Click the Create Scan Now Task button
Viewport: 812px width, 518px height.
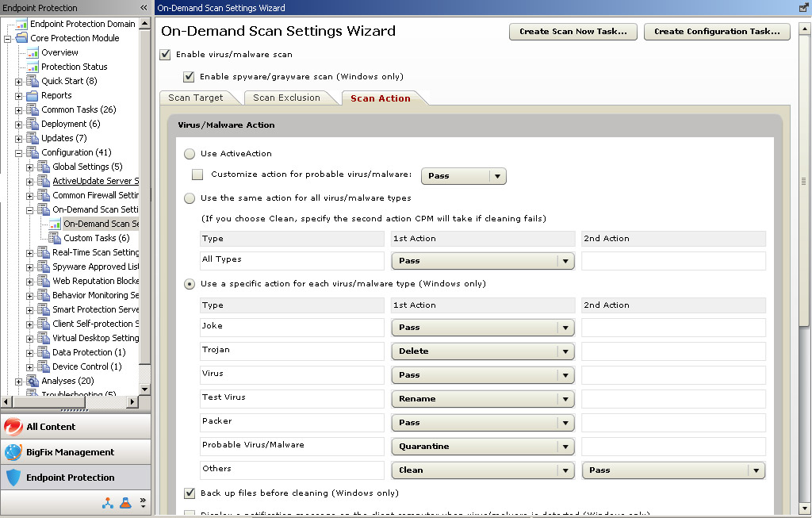click(x=573, y=32)
